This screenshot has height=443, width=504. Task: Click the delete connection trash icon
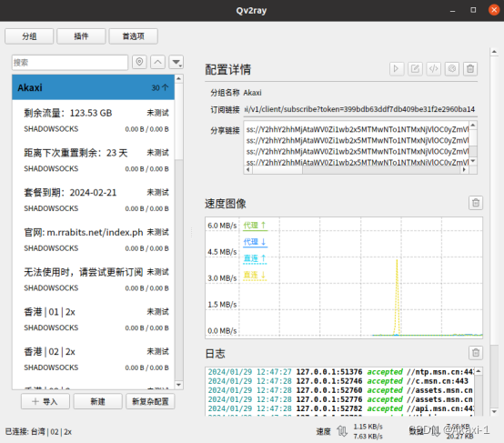(x=470, y=69)
